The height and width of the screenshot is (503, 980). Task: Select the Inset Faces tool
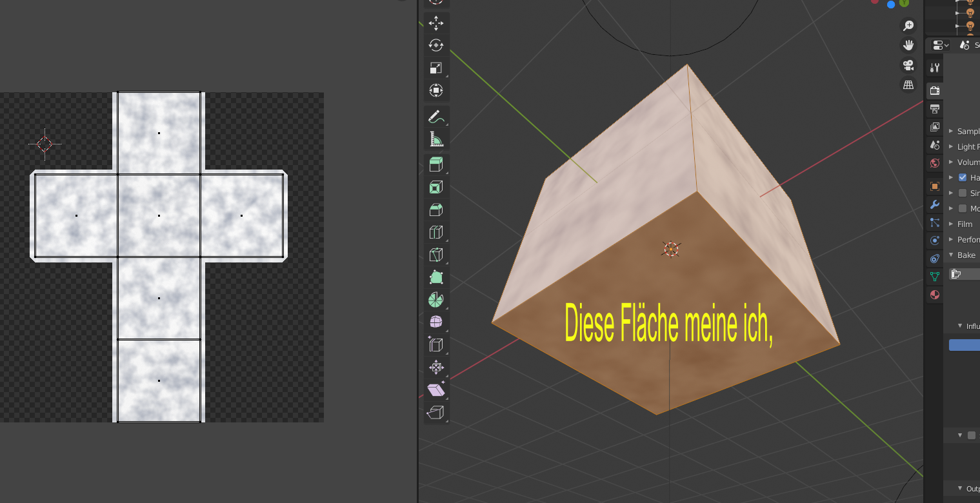[x=436, y=187]
